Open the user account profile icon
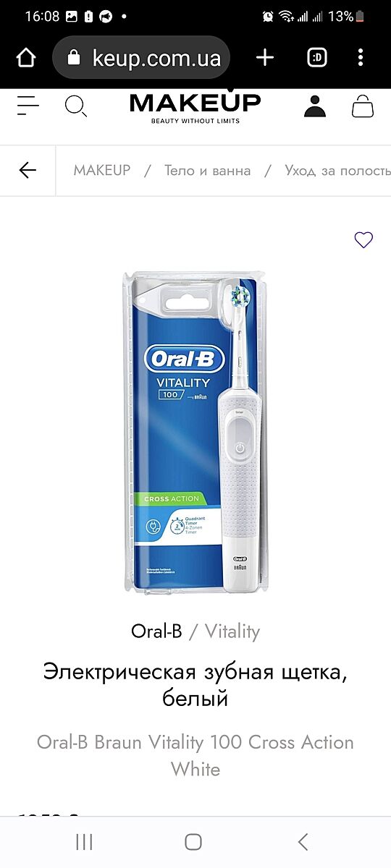391x868 pixels. [315, 106]
